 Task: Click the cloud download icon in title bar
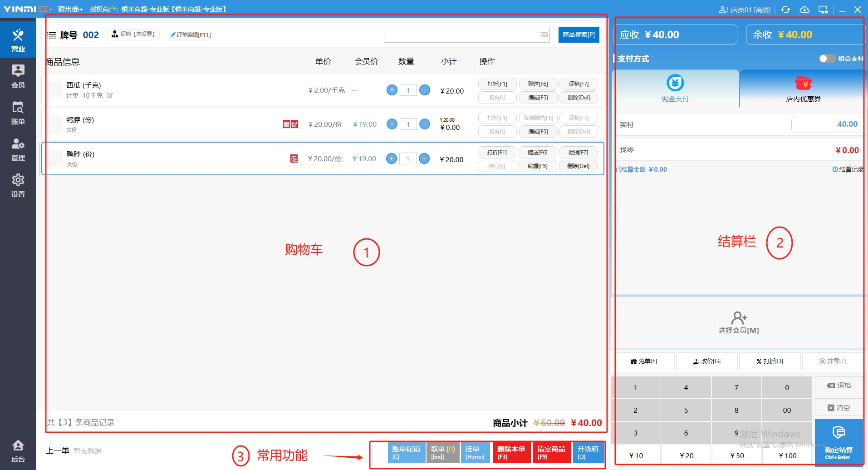point(804,10)
